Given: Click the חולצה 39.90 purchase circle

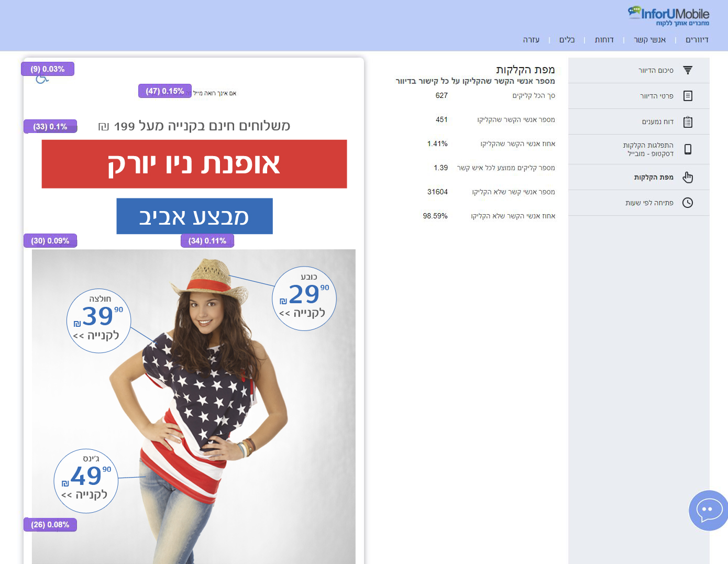Looking at the screenshot, I should click(98, 321).
